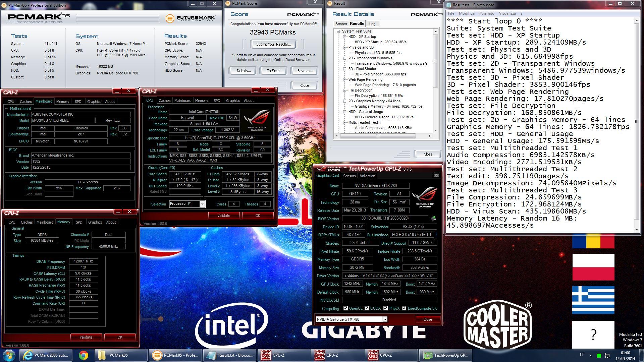Collapse File Decryption tree node

(344, 90)
